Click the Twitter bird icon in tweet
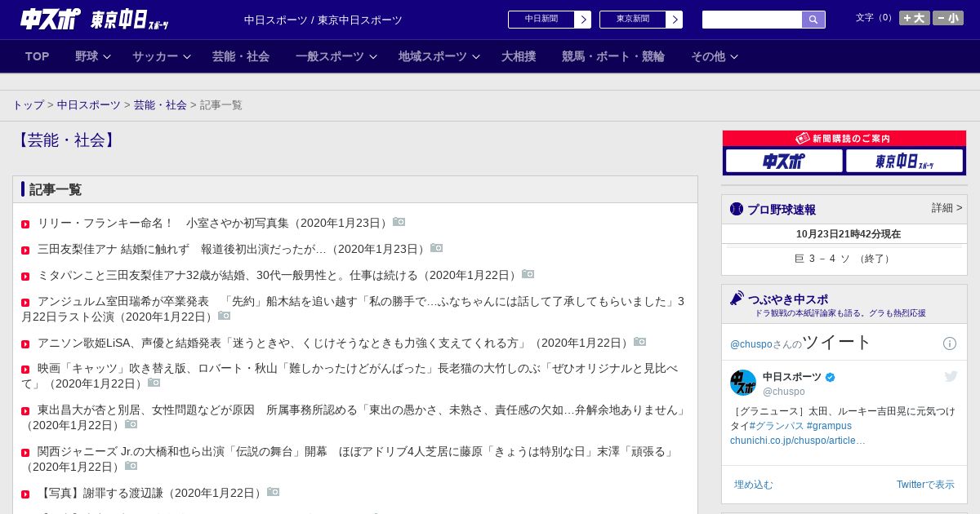 coord(951,376)
